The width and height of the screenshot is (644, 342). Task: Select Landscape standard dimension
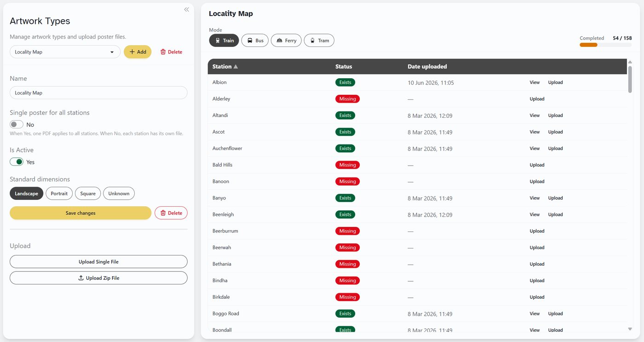point(27,194)
